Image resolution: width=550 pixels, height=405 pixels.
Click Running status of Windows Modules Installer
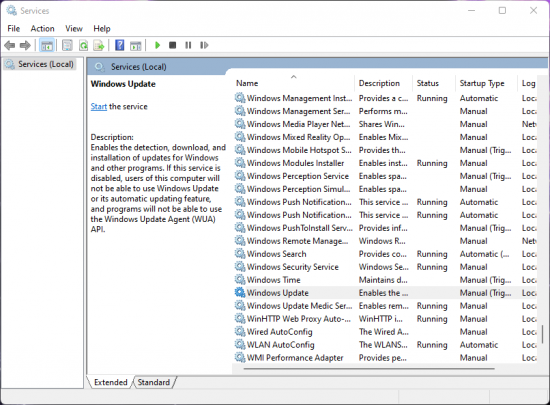[x=432, y=163]
